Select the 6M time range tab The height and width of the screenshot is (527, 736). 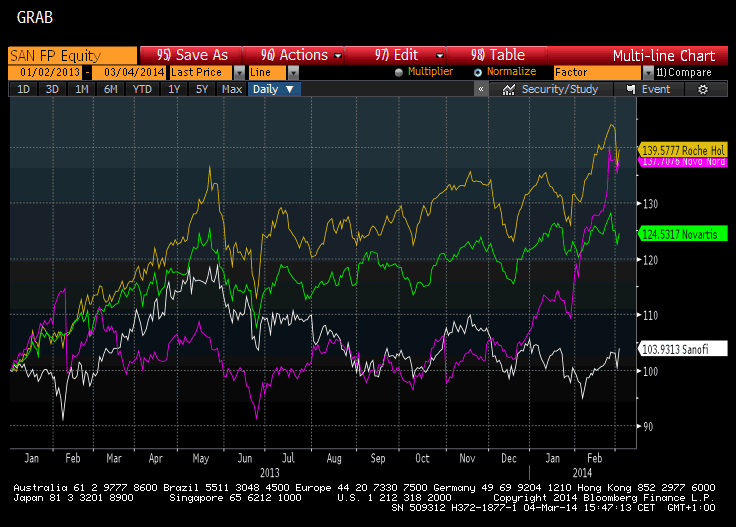pyautogui.click(x=110, y=89)
